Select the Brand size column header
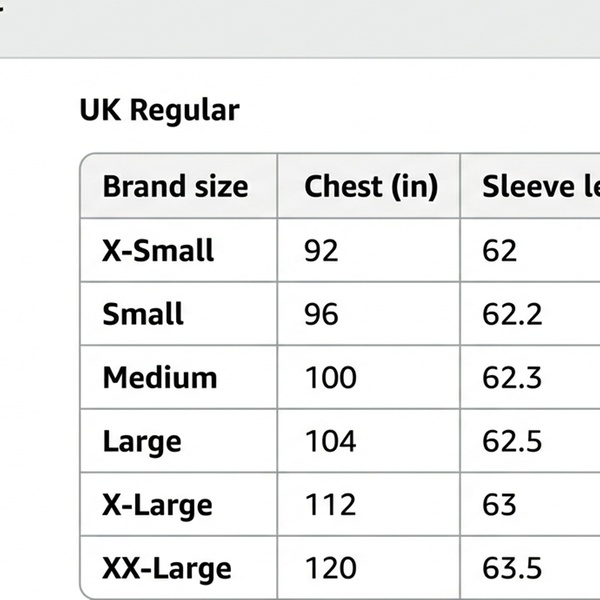600x600 pixels. (x=175, y=186)
